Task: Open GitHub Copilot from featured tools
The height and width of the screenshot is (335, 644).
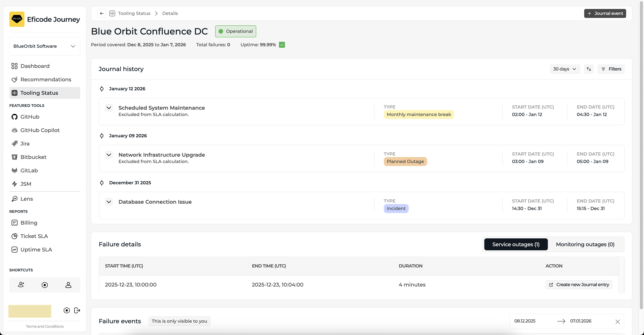Action: tap(40, 130)
